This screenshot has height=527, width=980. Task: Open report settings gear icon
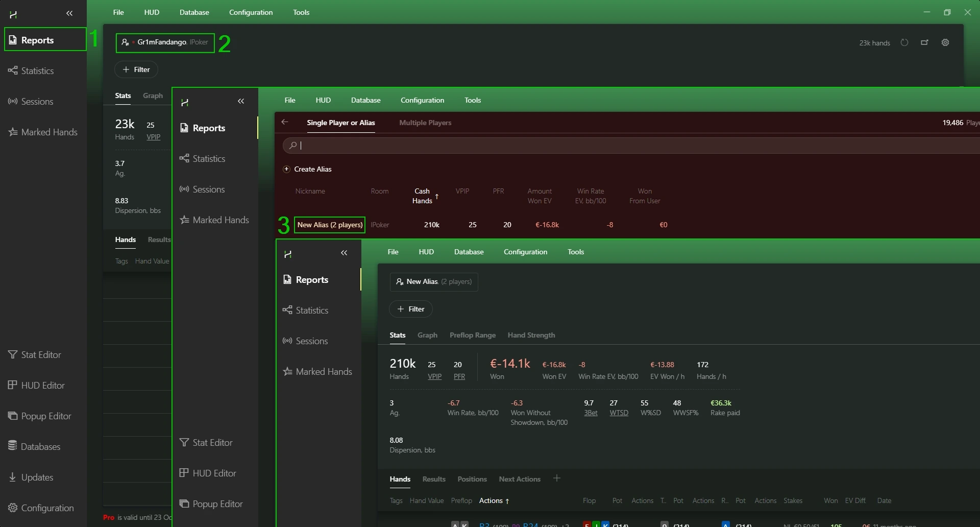tap(945, 43)
